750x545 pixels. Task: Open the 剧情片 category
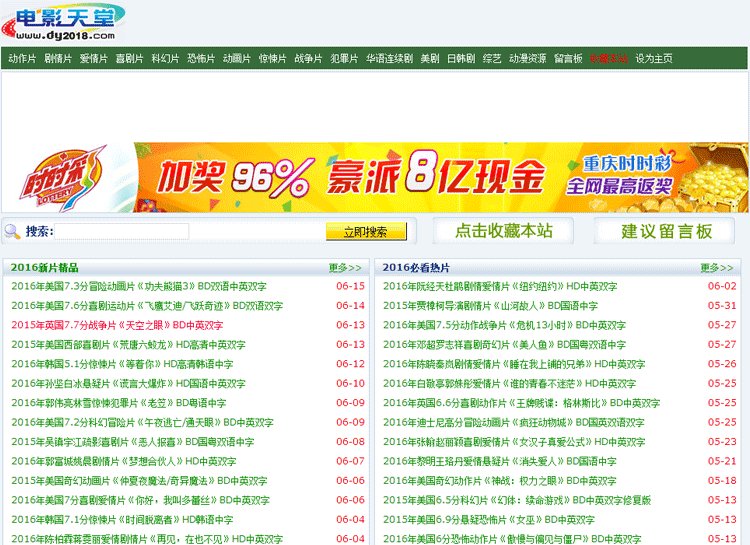58,58
